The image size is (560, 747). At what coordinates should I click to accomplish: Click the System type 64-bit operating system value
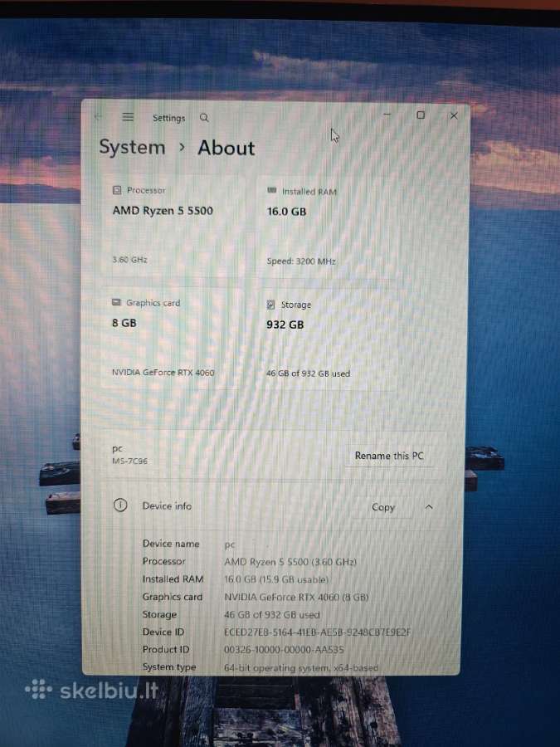[301, 668]
